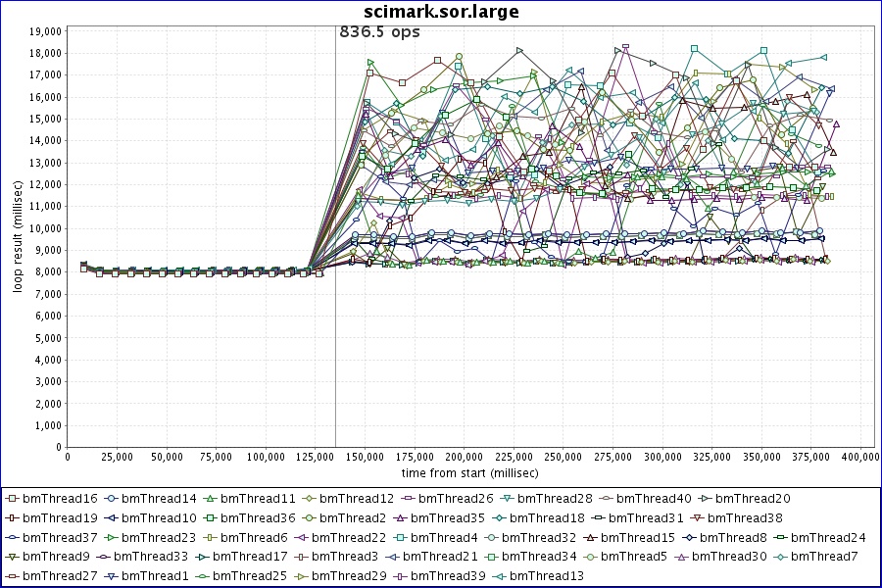
Task: Select the bmThread4 legend marker icon
Action: pyautogui.click(x=404, y=537)
